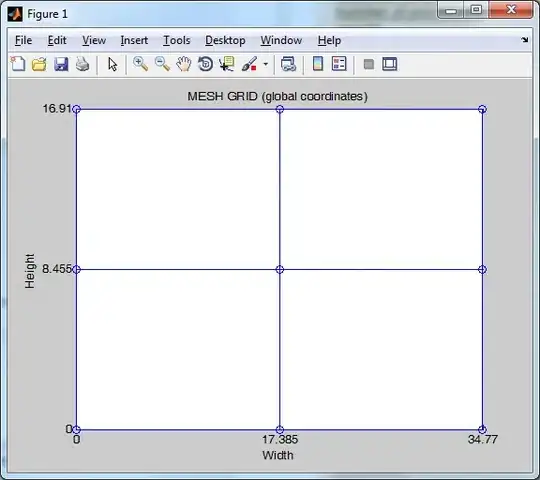
Task: Click the Show Plot Tools and Dock icon
Action: 390,64
